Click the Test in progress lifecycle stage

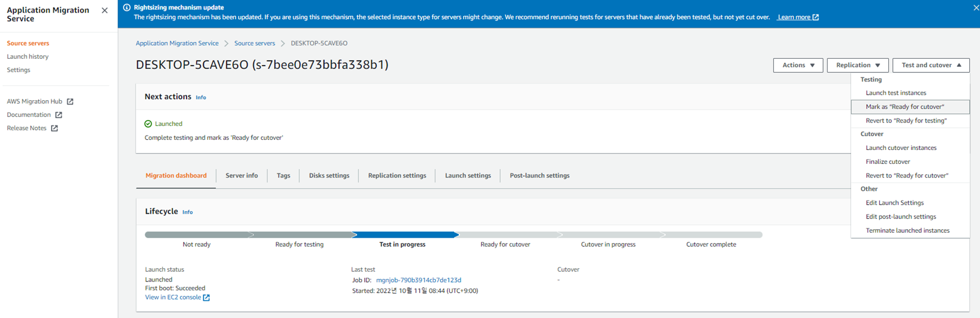click(x=402, y=244)
